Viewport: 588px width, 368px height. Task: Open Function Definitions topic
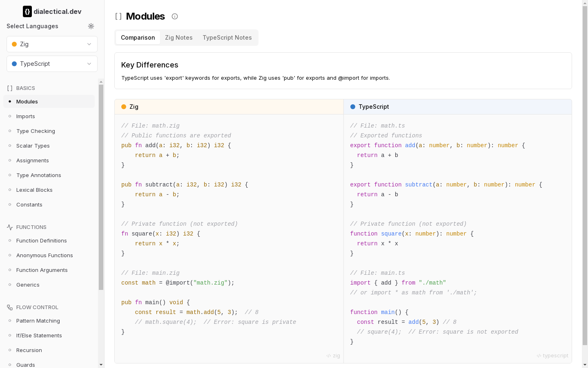click(49, 240)
